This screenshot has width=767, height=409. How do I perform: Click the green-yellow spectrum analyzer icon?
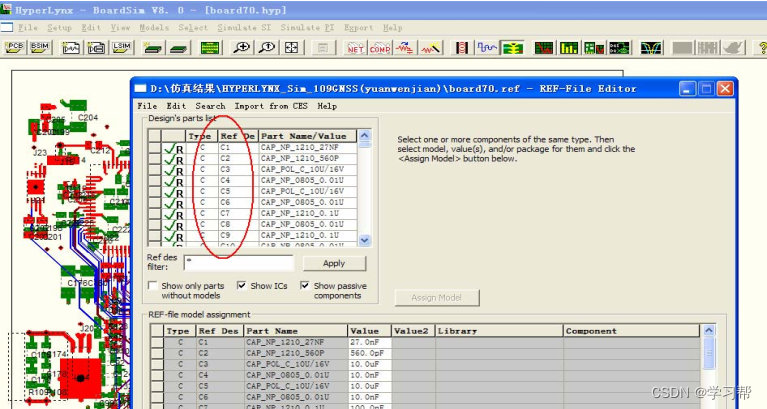pos(513,47)
